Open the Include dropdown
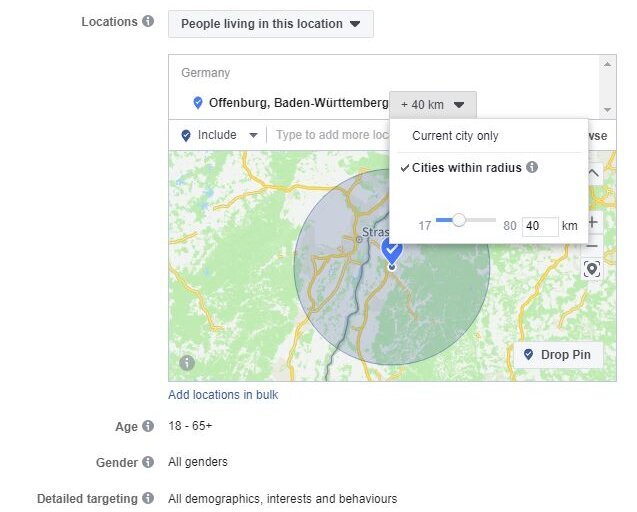The image size is (637, 512). pos(219,135)
